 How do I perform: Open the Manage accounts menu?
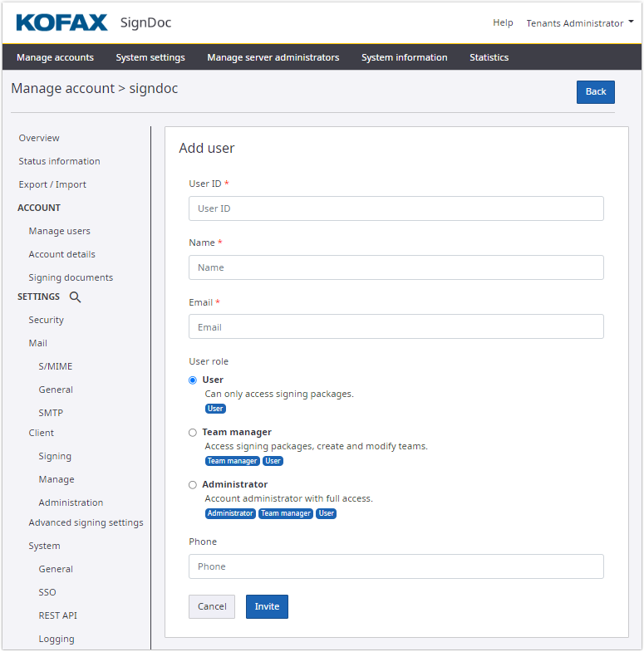click(x=55, y=57)
